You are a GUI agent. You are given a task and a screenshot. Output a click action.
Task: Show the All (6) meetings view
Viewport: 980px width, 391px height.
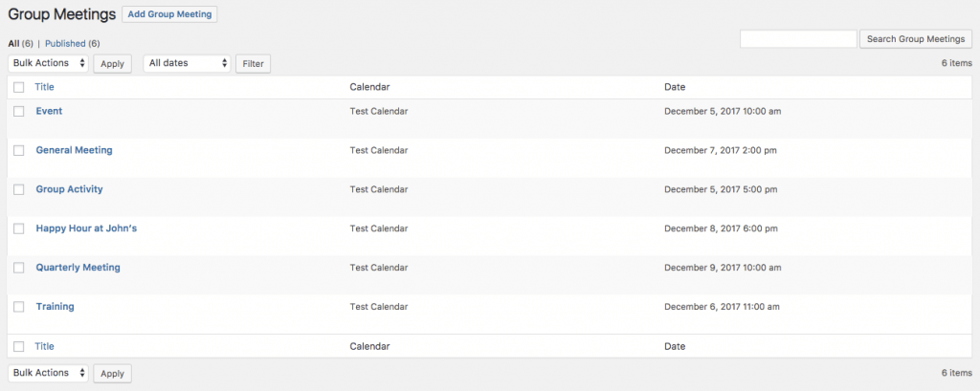(x=20, y=44)
